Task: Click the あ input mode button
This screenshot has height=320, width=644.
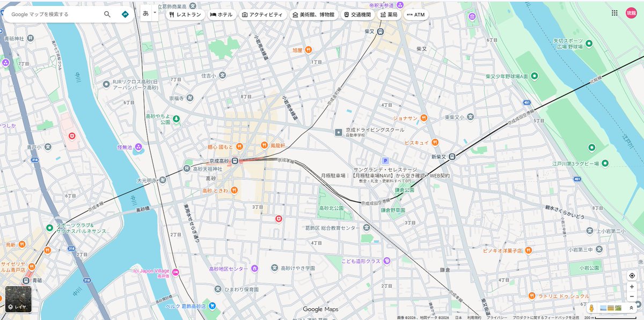Action: pos(145,14)
